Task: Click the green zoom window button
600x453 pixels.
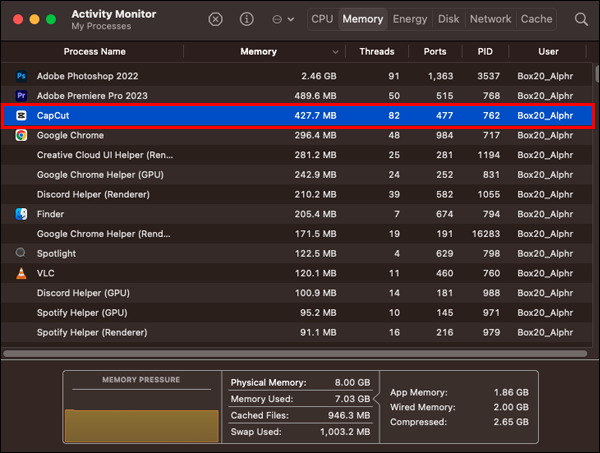Action: [51, 19]
